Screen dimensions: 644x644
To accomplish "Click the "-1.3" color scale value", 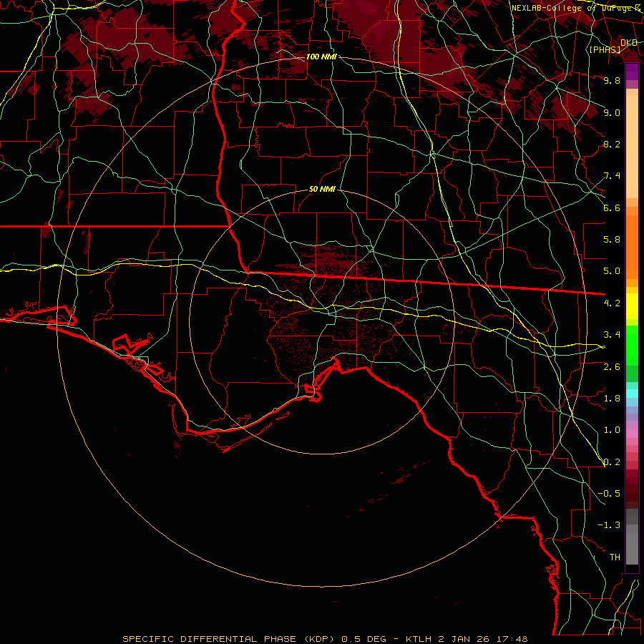I will click(x=609, y=525).
